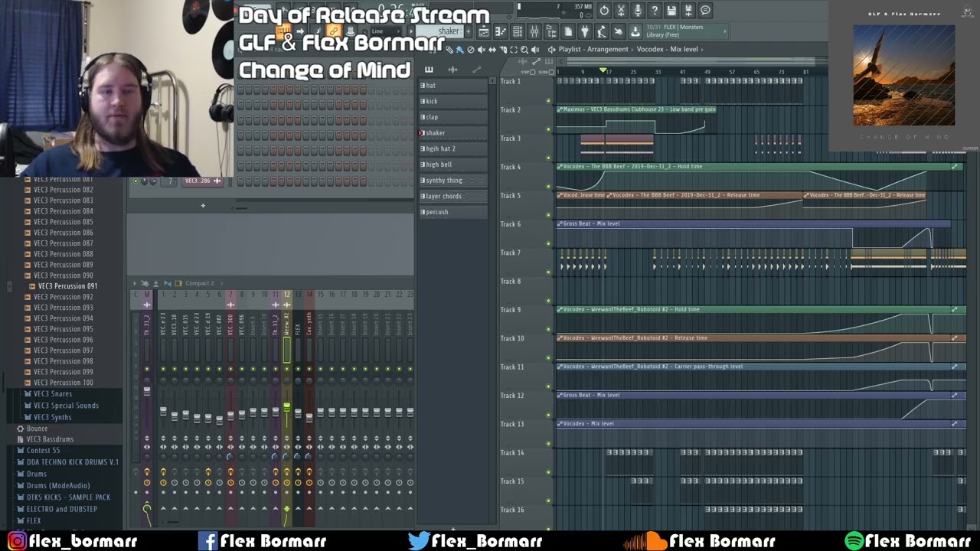Click the Vocodex - Mix level breadcrumb
The image size is (980, 551).
[667, 49]
